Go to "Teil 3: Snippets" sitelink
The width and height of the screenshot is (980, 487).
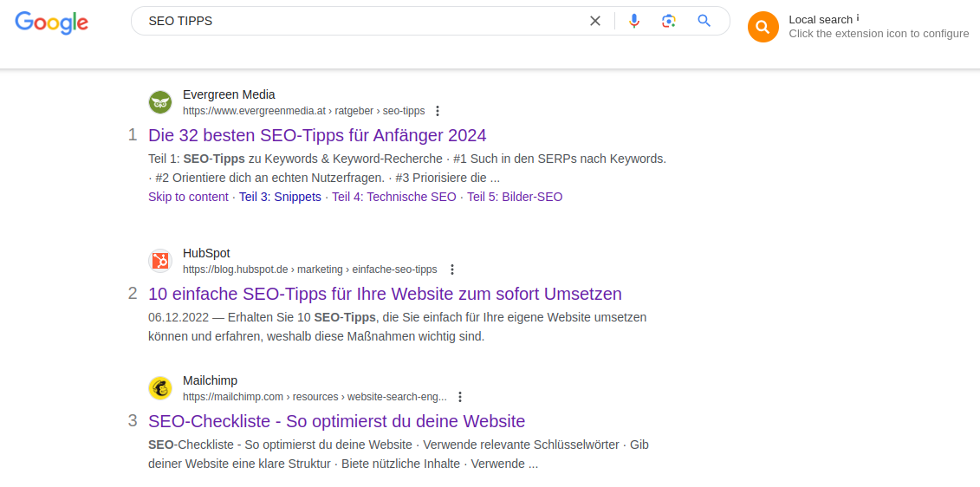280,197
